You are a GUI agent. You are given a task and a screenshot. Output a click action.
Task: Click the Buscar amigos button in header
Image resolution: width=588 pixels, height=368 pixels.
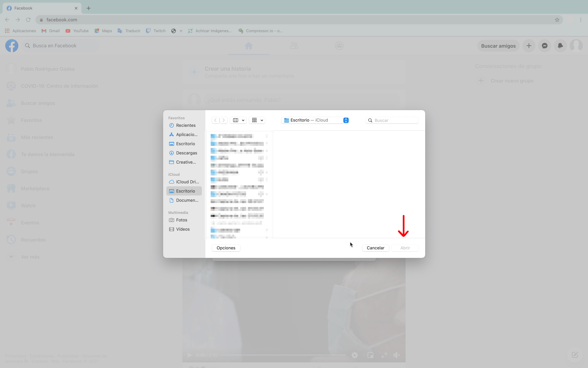pyautogui.click(x=498, y=46)
